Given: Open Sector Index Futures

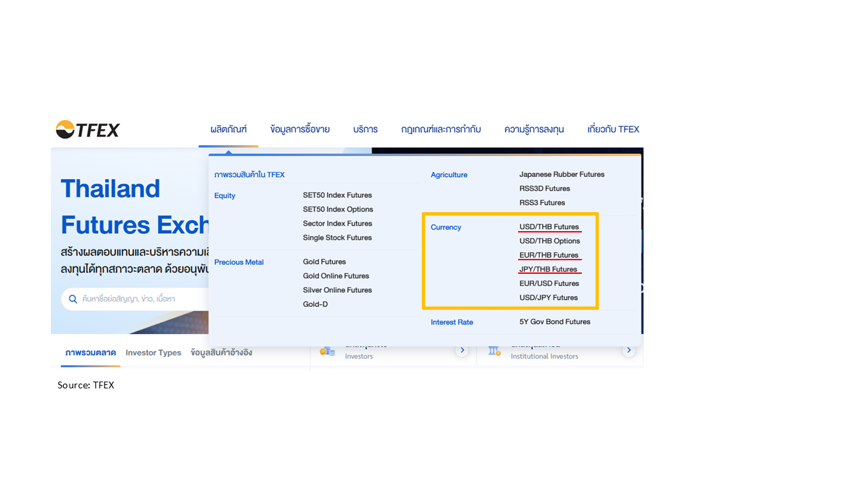Looking at the screenshot, I should (x=338, y=224).
